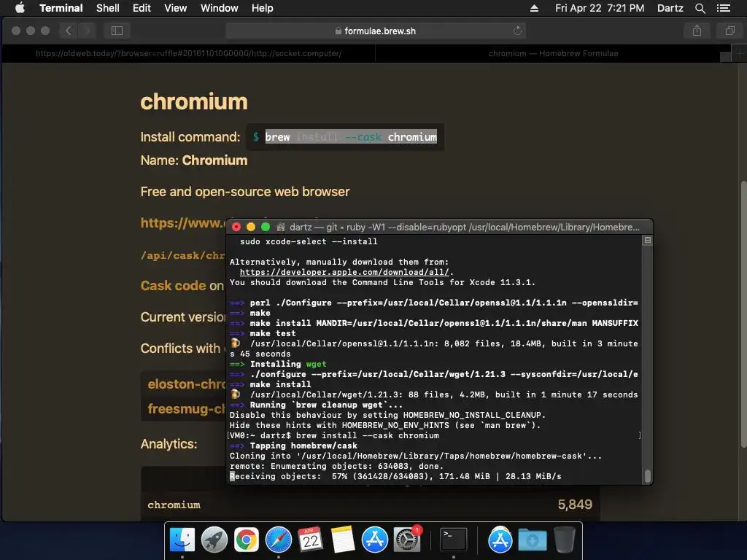Viewport: 747px width, 560px height.
Task: Open Google Chrome from the Dock
Action: (247, 540)
